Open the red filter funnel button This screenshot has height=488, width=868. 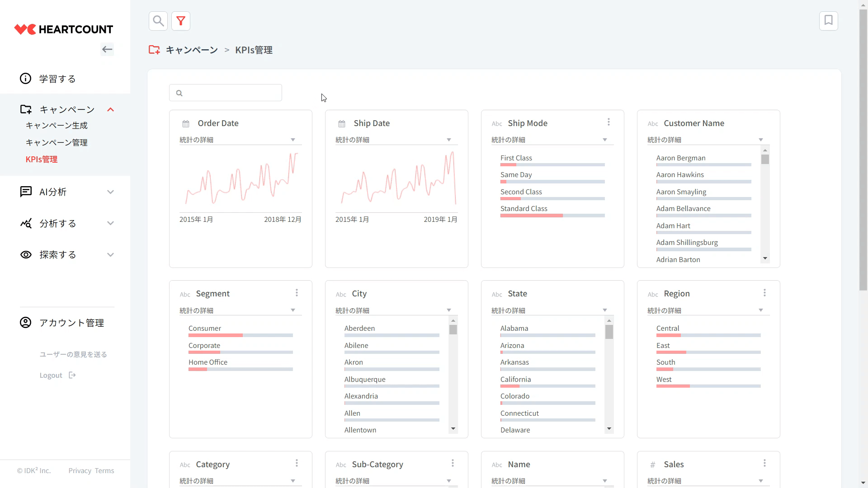(181, 21)
